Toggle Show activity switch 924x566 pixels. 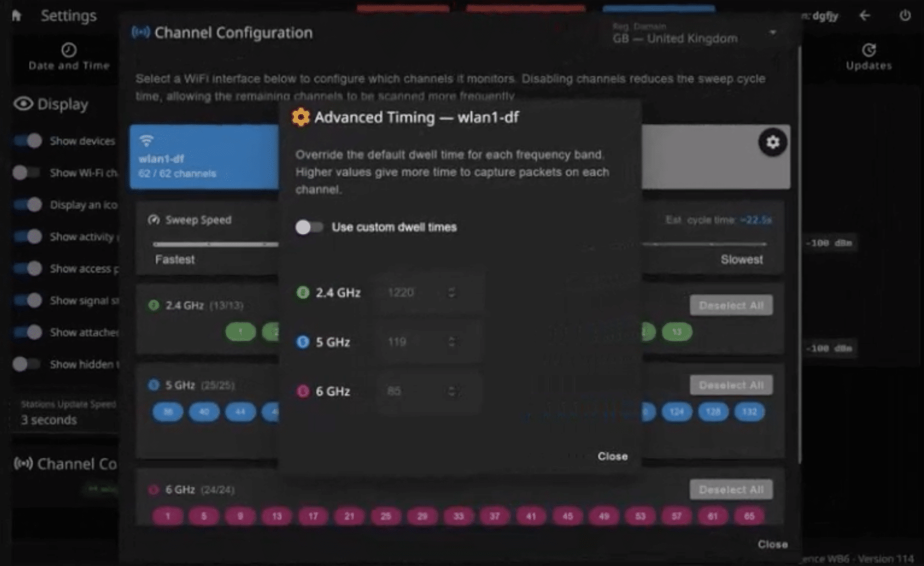[x=27, y=237]
